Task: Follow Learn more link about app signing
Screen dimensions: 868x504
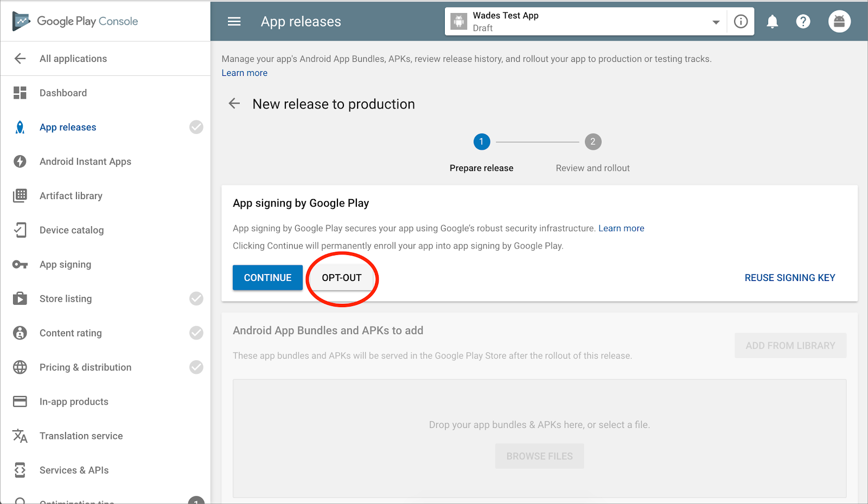Action: (621, 228)
